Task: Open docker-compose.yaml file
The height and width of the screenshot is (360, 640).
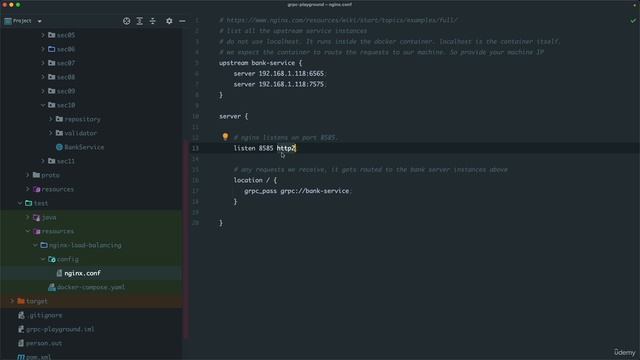Action: tap(91, 287)
